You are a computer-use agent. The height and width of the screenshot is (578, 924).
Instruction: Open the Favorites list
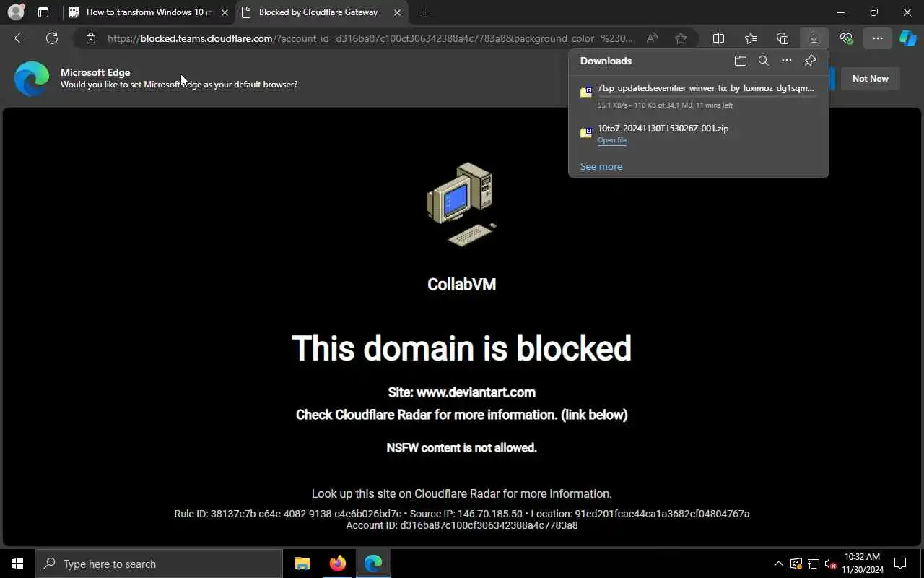pyautogui.click(x=751, y=38)
